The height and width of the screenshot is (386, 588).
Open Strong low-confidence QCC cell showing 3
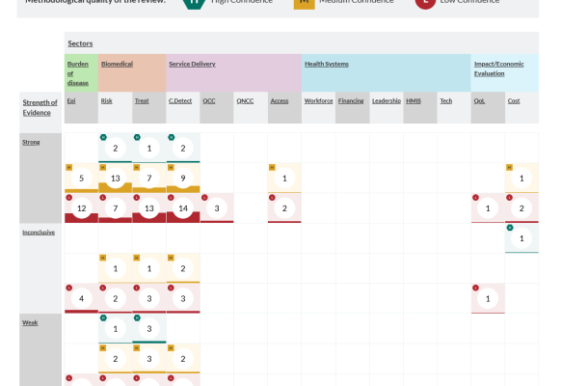pos(217,208)
